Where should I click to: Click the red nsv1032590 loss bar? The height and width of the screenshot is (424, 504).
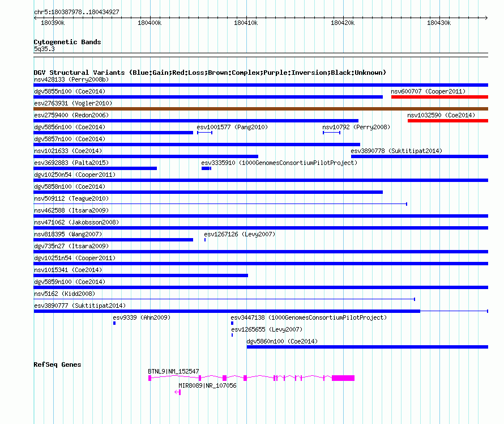[448, 121]
